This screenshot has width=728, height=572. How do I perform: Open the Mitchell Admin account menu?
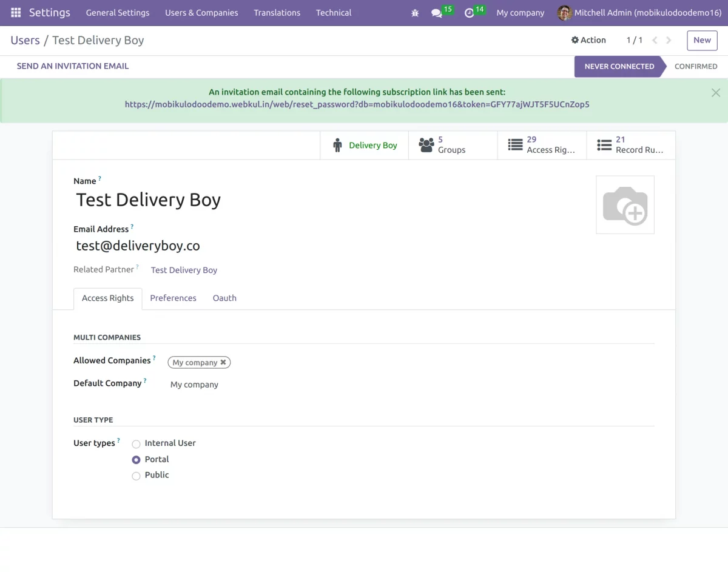click(x=639, y=12)
